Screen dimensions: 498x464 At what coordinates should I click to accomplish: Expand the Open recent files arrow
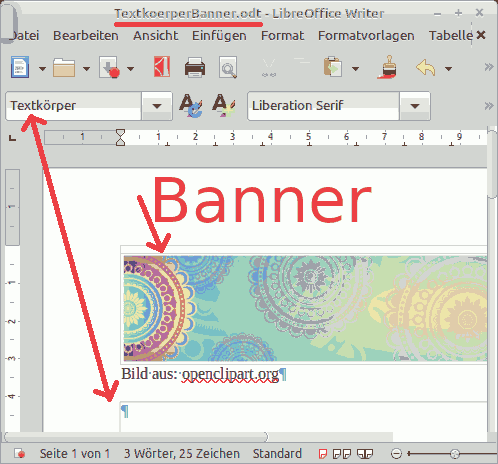tap(86, 69)
